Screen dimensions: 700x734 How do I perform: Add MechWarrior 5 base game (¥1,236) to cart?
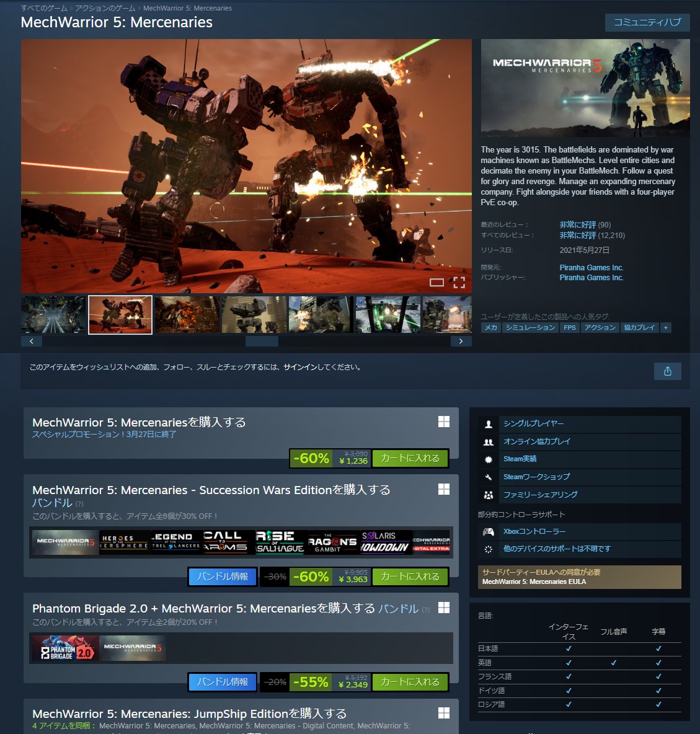[410, 458]
